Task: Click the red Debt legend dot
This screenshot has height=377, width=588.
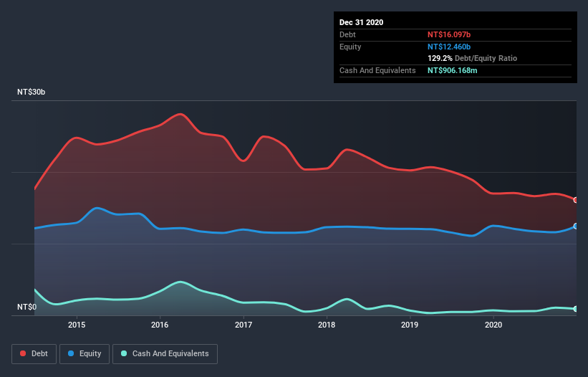Action: [23, 353]
